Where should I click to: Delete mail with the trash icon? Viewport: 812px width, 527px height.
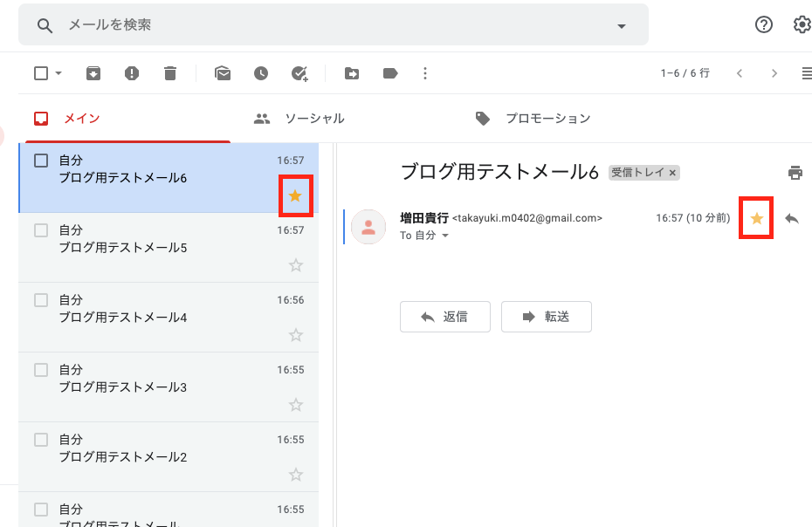pos(170,73)
